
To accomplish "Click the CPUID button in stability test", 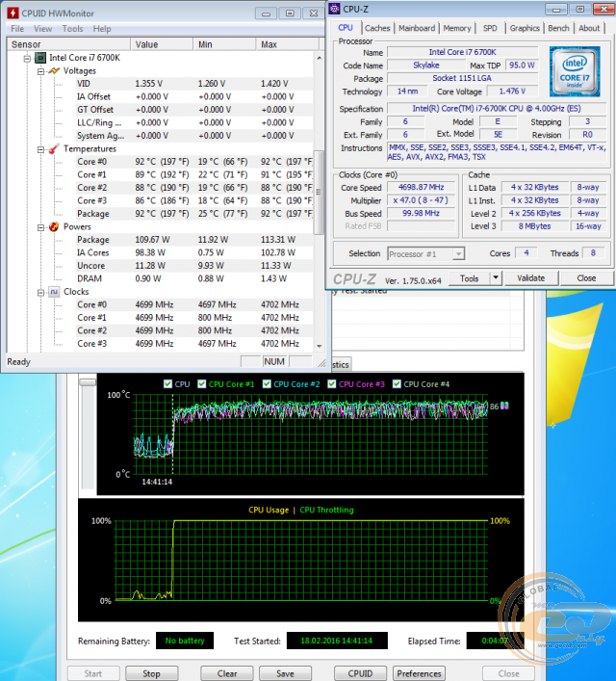I will click(360, 673).
